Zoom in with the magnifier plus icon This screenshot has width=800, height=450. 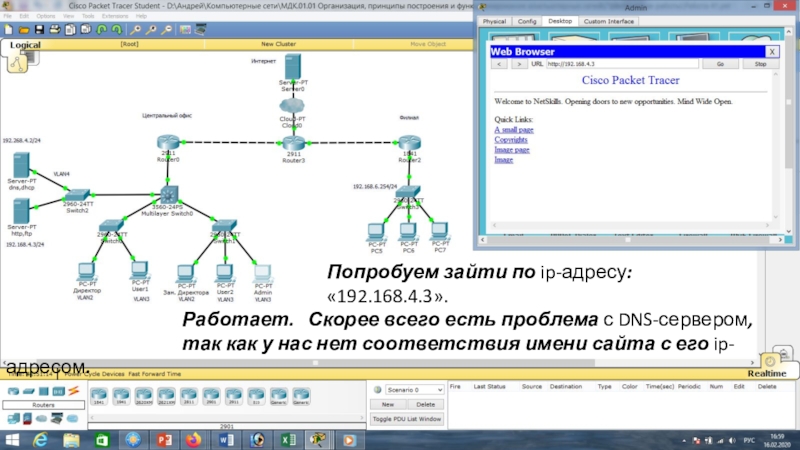pyautogui.click(x=136, y=30)
